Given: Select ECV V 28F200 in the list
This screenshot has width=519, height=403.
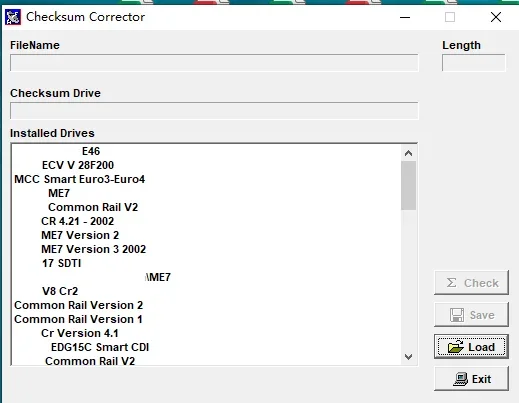Looking at the screenshot, I should [x=78, y=165].
